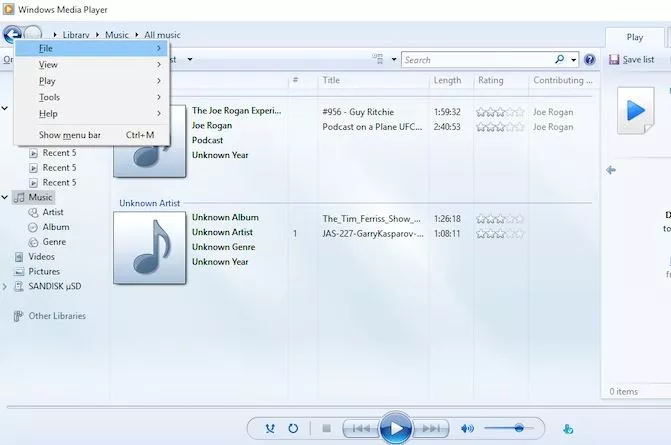This screenshot has height=445, width=671.
Task: Click the Save list button text
Action: [638, 59]
